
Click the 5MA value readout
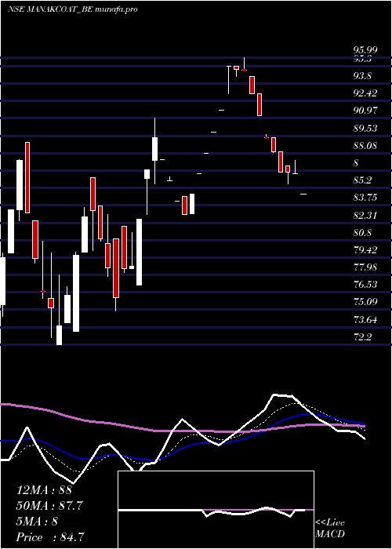point(37,522)
